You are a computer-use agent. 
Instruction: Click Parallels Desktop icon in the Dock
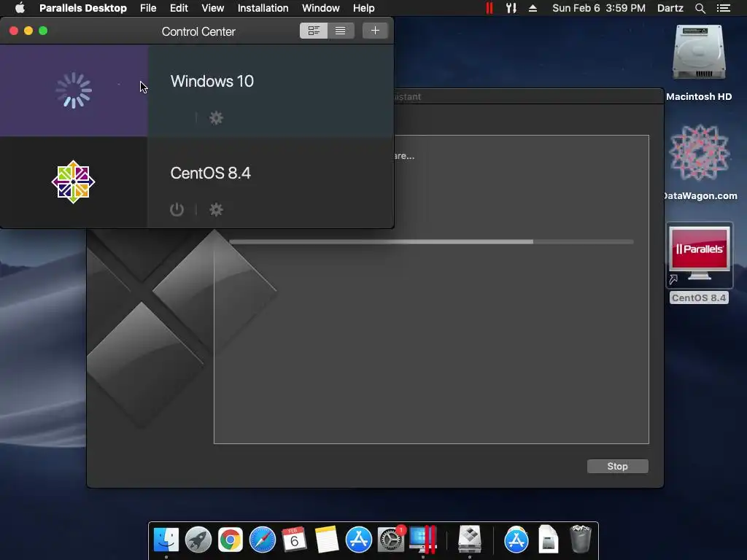(x=423, y=540)
